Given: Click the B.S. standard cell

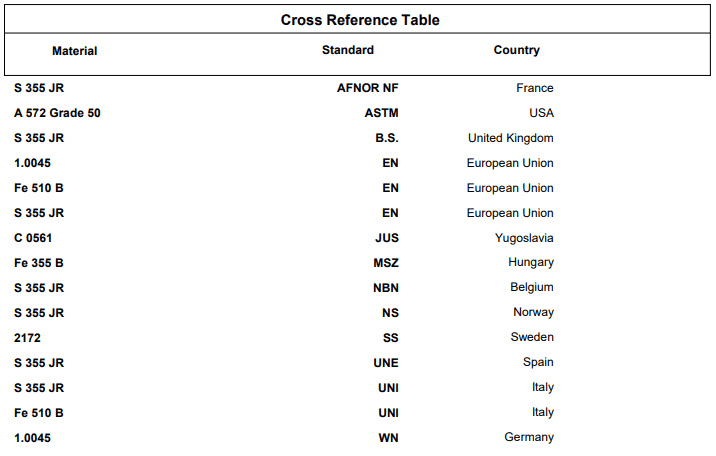Looking at the screenshot, I should [386, 138].
